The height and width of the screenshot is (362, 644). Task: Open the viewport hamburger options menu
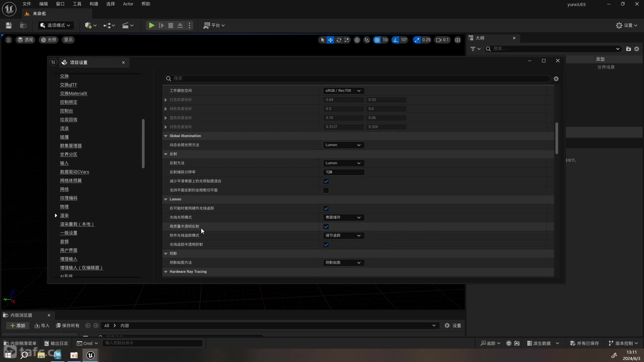(x=8, y=40)
